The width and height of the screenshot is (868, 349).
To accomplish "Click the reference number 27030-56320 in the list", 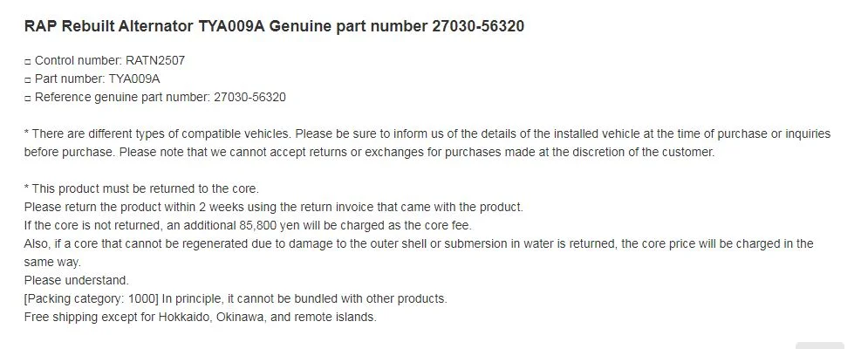I will click(249, 97).
